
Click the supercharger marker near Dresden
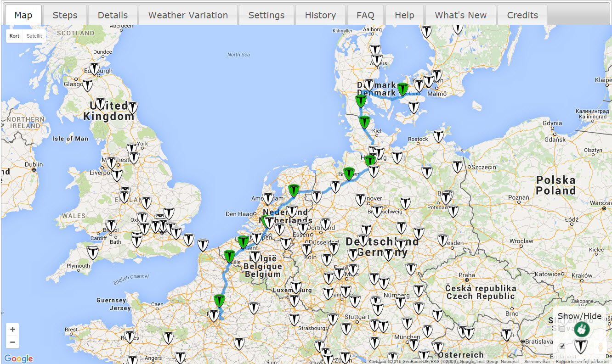(442, 240)
